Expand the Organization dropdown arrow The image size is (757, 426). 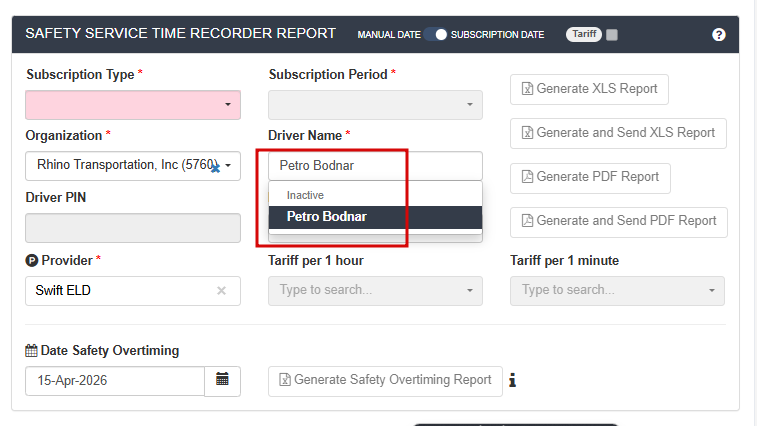[229, 165]
